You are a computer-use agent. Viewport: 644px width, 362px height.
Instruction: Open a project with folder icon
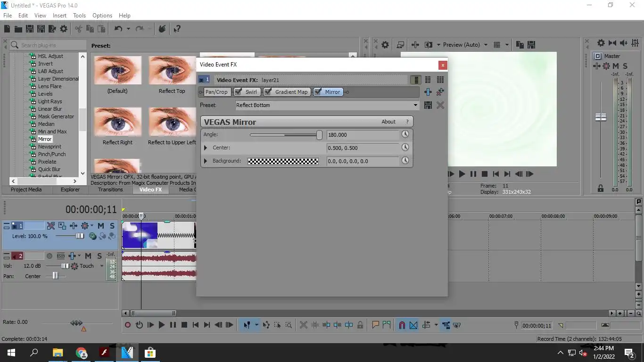pyautogui.click(x=18, y=29)
